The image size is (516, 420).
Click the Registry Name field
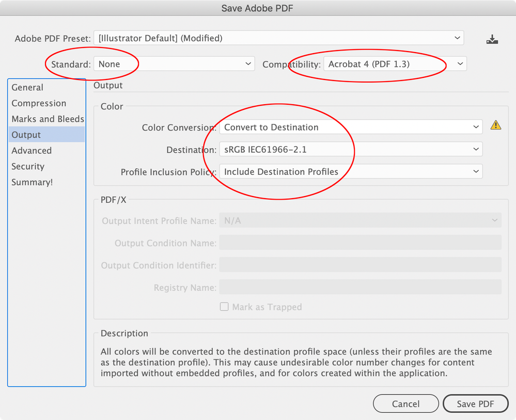(x=361, y=287)
